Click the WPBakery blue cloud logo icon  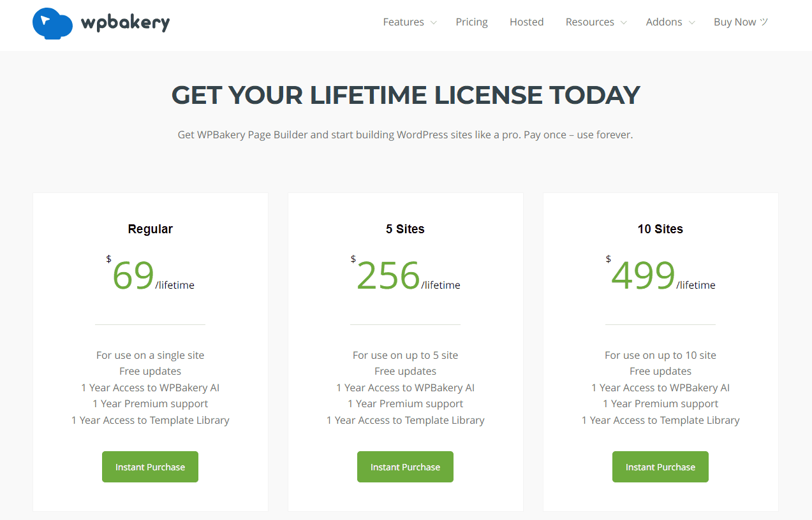[52, 23]
